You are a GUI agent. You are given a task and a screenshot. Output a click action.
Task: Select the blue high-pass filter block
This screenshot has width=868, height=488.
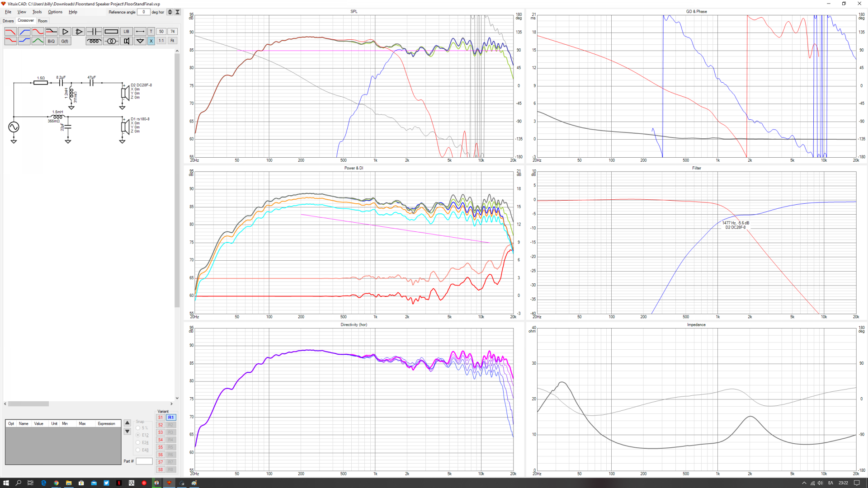click(x=24, y=32)
